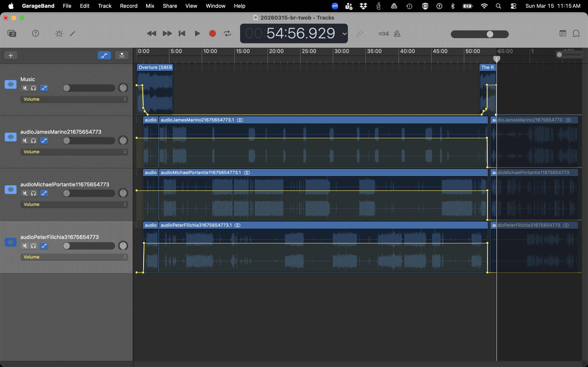
Task: Enable the metronome icon
Action: click(397, 33)
